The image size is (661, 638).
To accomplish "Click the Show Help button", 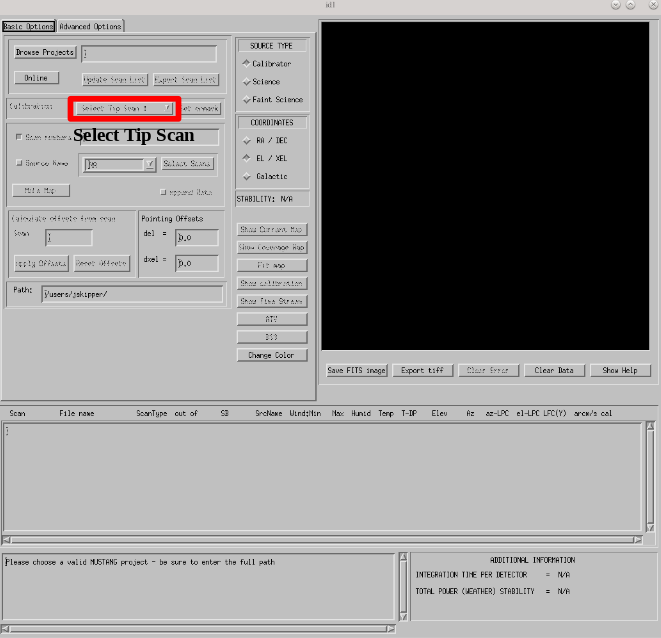I will pyautogui.click(x=620, y=370).
